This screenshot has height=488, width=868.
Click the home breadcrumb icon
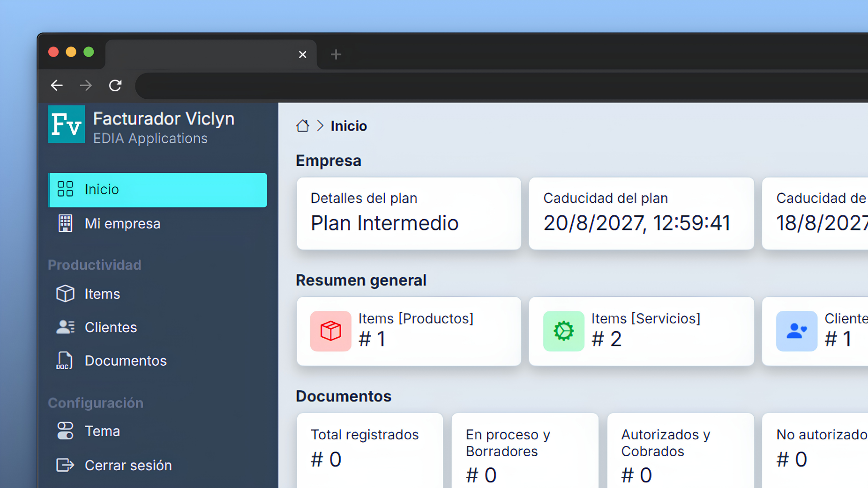[303, 126]
